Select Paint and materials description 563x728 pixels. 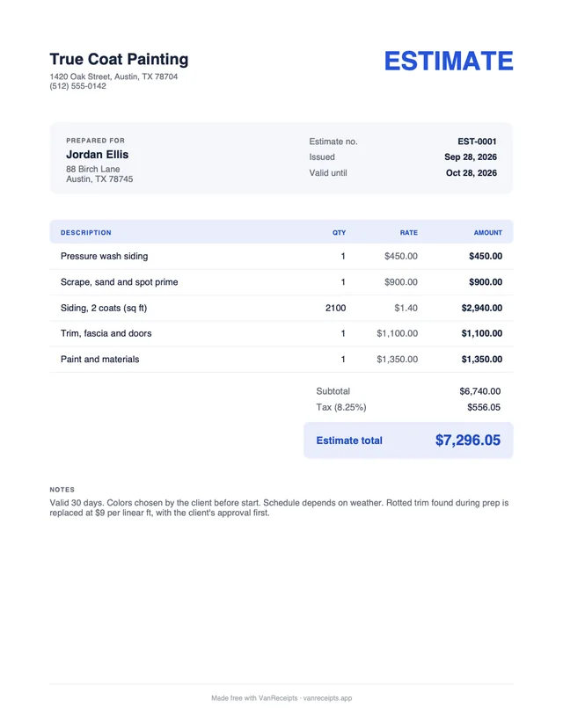click(100, 360)
